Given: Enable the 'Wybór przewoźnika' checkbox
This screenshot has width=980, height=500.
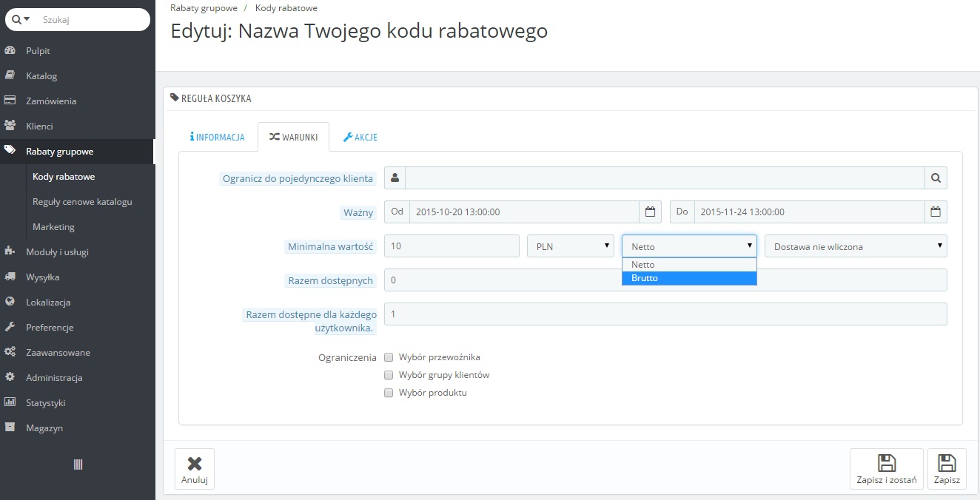Looking at the screenshot, I should coord(389,357).
